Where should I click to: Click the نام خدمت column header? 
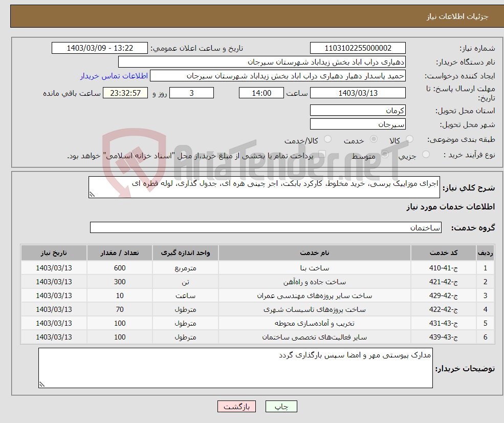pos(315,253)
